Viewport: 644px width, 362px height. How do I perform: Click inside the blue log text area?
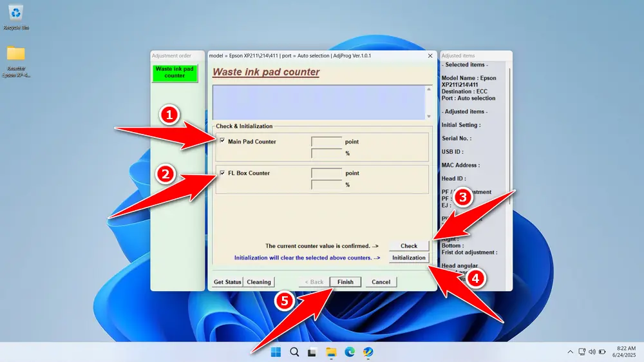[x=319, y=102]
